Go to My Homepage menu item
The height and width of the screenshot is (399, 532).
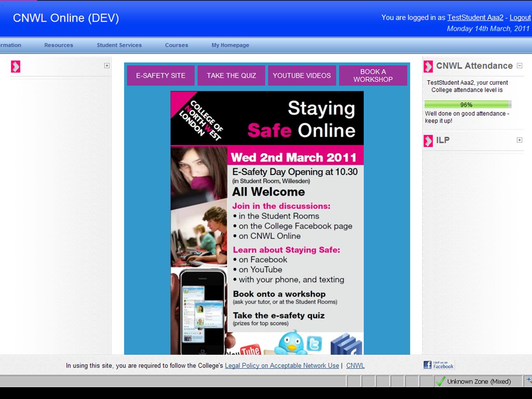pyautogui.click(x=230, y=45)
